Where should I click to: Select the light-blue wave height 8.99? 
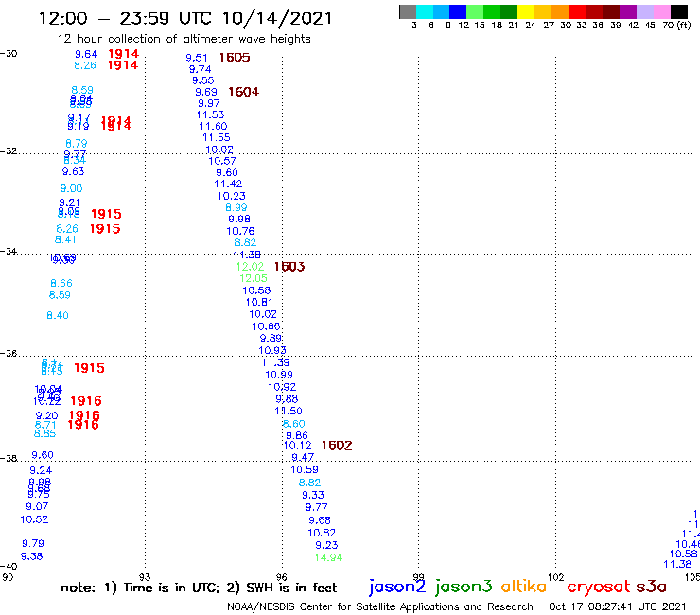(x=236, y=207)
